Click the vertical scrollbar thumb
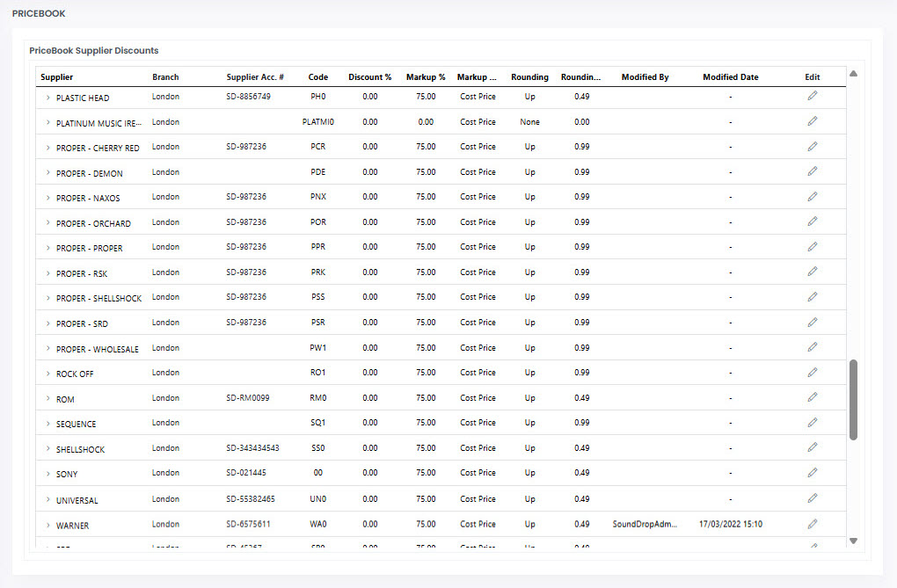 853,399
